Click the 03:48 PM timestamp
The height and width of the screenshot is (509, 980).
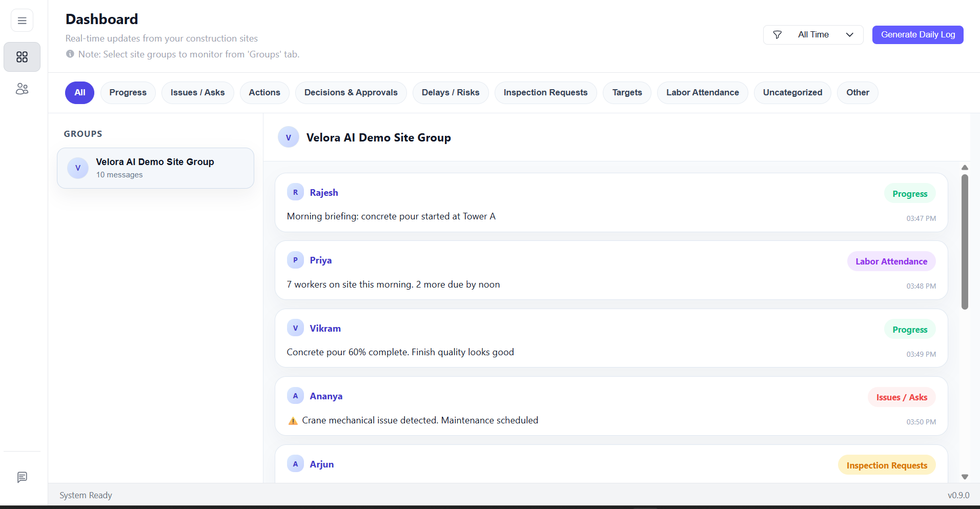point(921,286)
